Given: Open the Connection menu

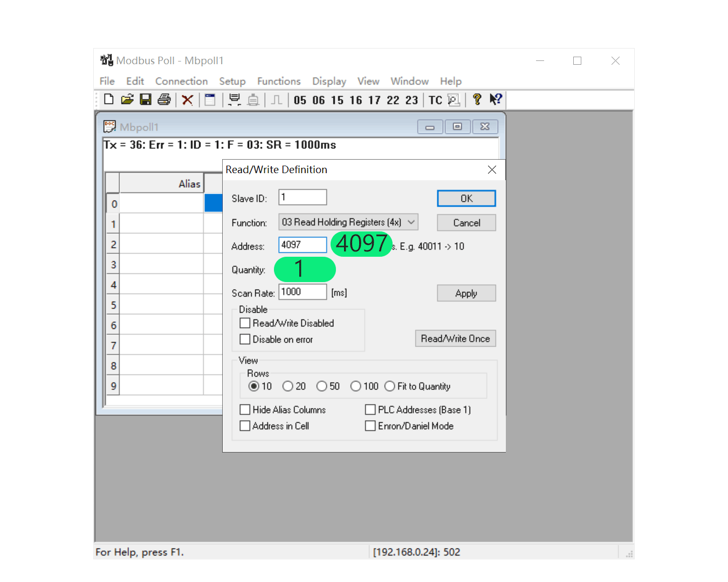Looking at the screenshot, I should [181, 81].
